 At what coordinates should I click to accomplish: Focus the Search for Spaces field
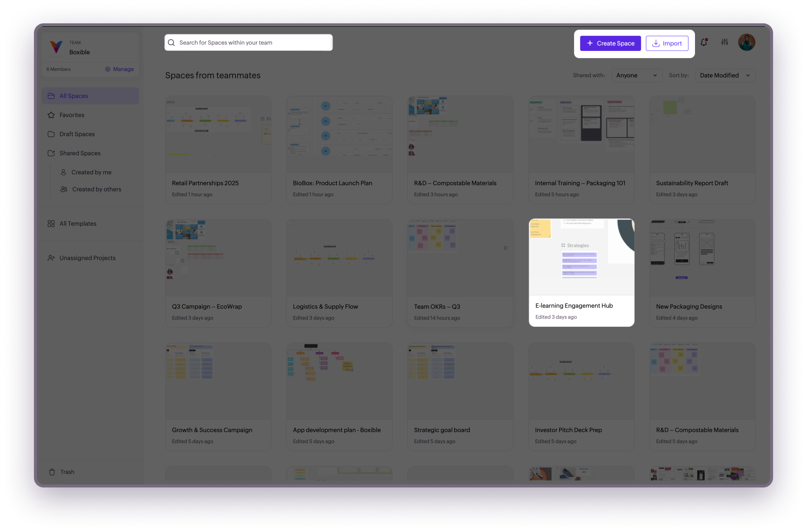coord(253,42)
